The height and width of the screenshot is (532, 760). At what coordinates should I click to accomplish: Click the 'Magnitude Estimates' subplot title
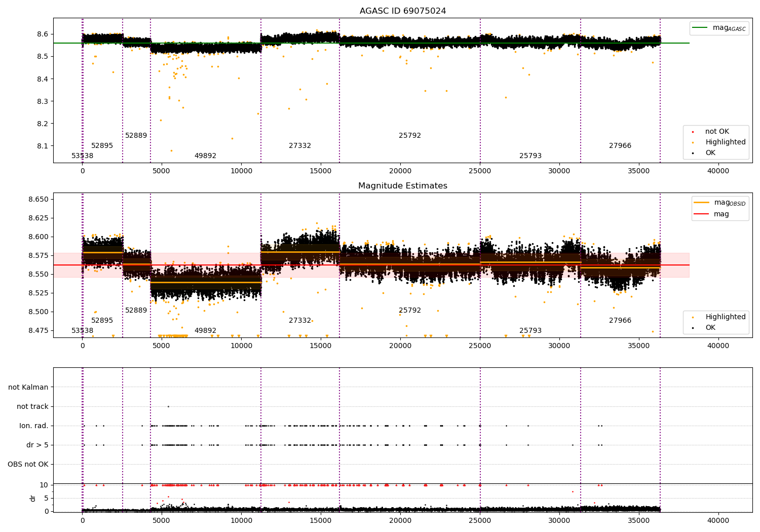coord(403,186)
